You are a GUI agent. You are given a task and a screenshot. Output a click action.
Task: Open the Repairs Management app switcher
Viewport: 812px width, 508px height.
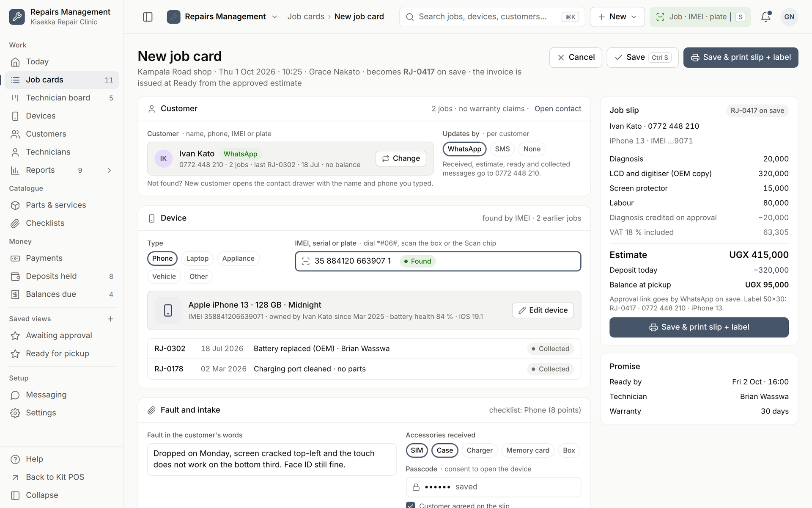click(x=222, y=17)
